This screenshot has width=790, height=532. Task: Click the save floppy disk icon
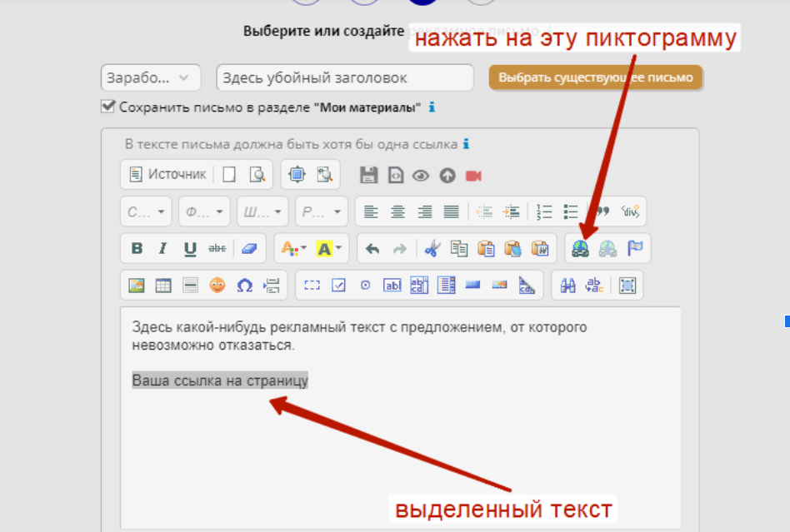click(x=369, y=175)
